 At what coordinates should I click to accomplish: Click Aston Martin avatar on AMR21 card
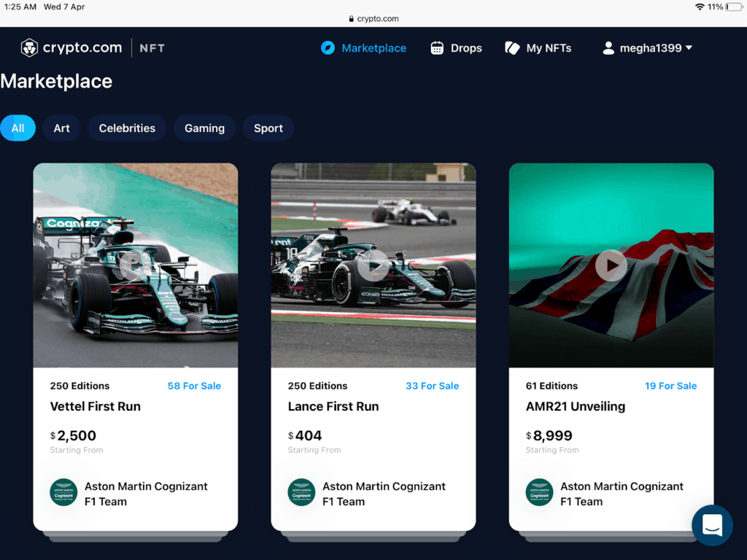click(539, 492)
